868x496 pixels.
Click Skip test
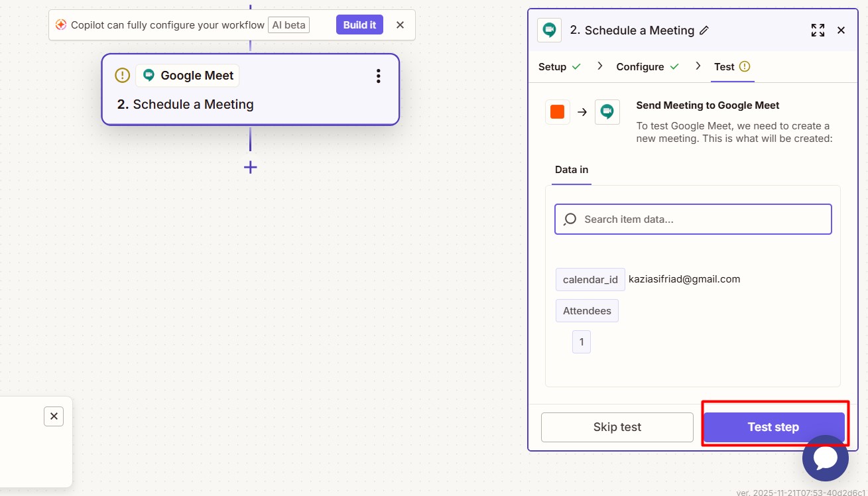pyautogui.click(x=617, y=427)
